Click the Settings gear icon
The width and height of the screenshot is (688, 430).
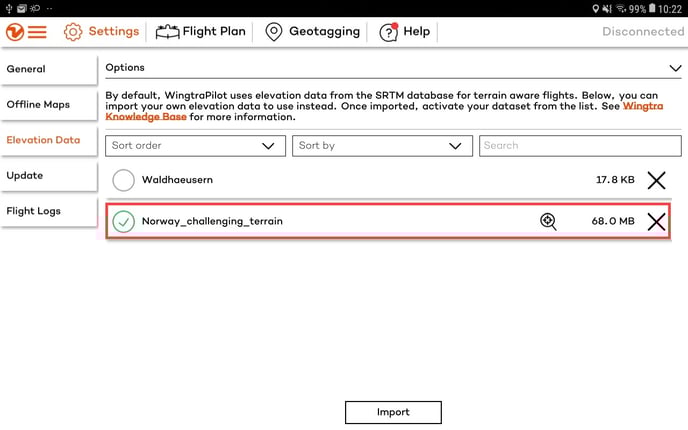pos(73,31)
